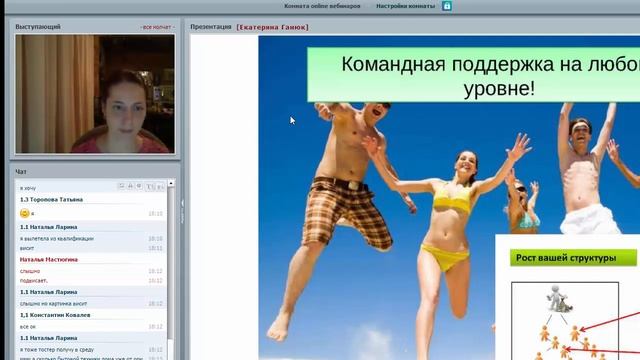Click the last icon in chat toolbar
640x360 pixels.
160,187
